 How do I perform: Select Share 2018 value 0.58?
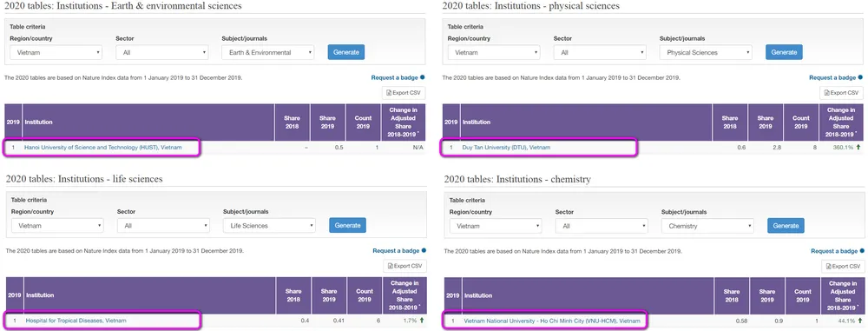[x=742, y=321]
